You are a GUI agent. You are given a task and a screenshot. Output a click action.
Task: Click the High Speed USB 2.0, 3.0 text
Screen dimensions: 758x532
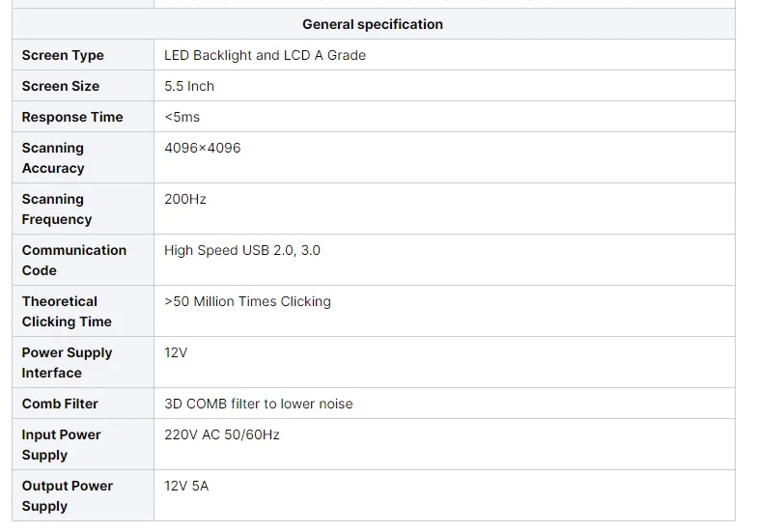click(x=242, y=250)
